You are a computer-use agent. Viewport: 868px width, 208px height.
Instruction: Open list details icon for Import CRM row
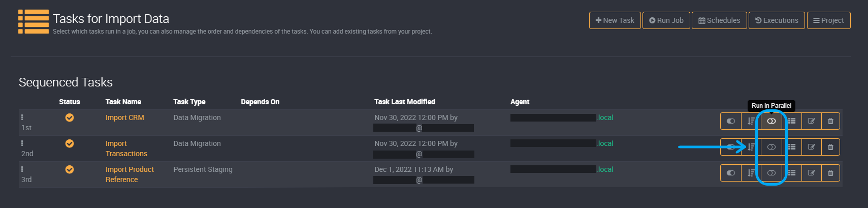coord(792,121)
